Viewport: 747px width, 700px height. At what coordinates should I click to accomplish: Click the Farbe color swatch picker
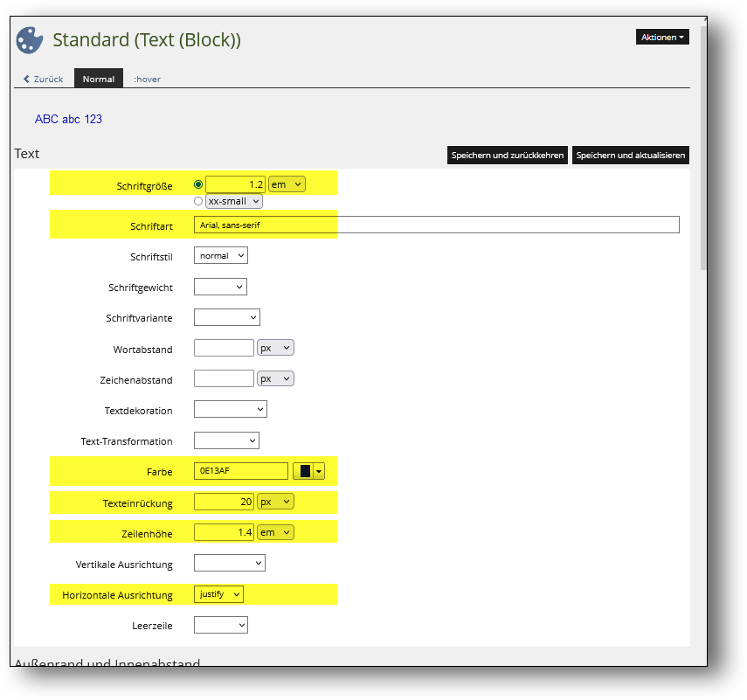pyautogui.click(x=308, y=471)
